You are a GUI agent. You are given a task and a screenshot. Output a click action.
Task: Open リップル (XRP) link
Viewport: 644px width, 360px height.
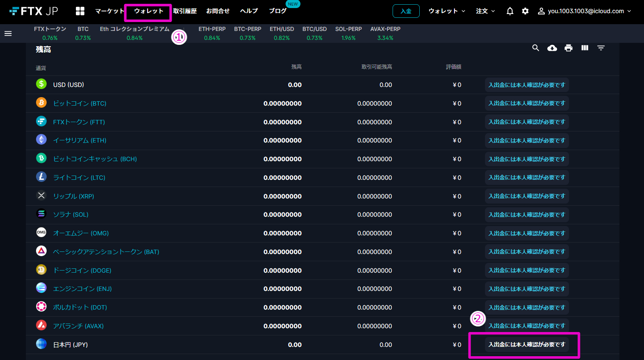click(73, 196)
